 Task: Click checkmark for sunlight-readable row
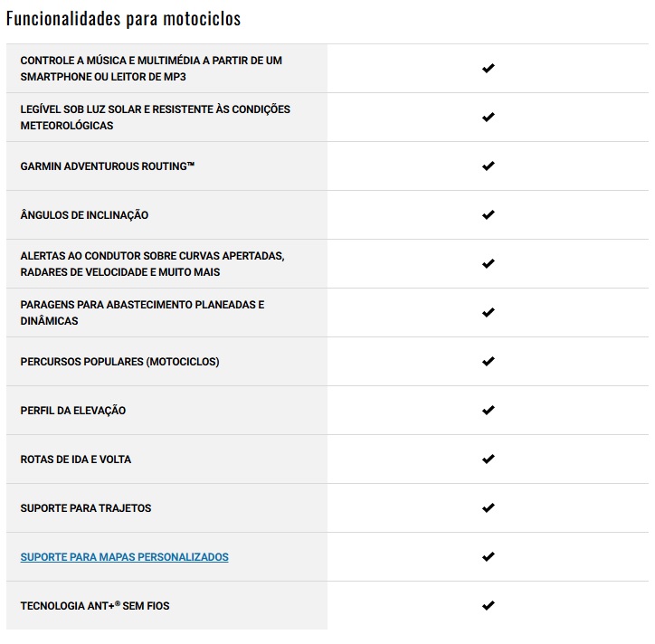point(489,117)
